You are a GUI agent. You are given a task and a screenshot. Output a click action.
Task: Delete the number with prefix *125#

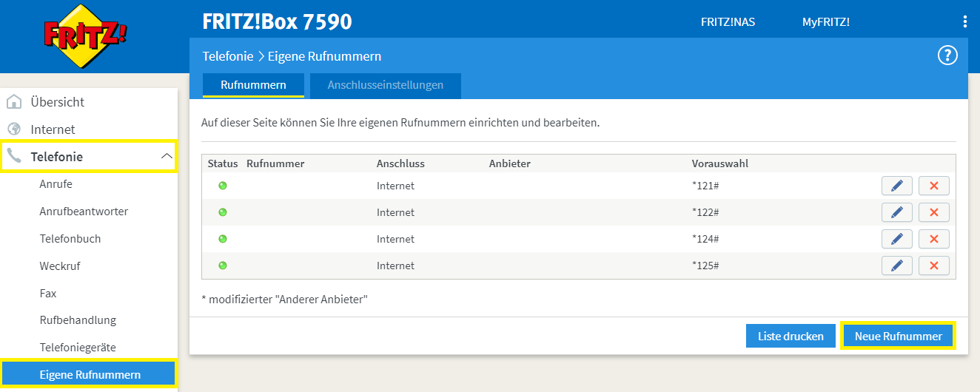(933, 266)
